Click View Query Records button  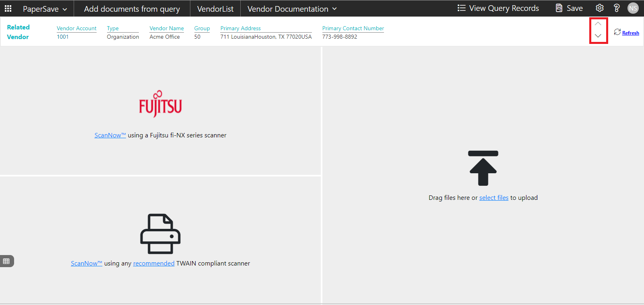click(x=498, y=8)
